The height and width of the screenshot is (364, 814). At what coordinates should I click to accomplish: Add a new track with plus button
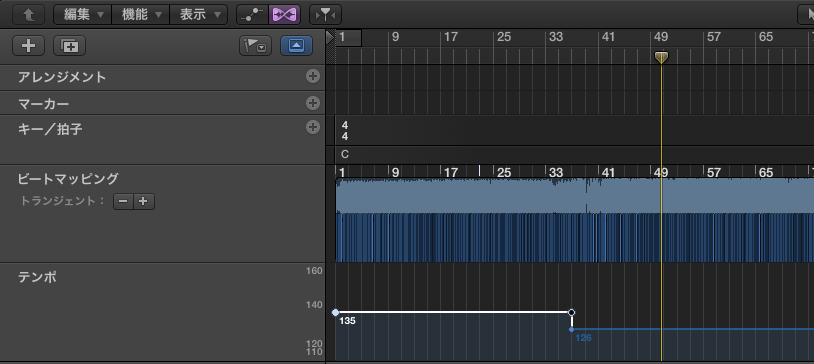pyautogui.click(x=28, y=46)
